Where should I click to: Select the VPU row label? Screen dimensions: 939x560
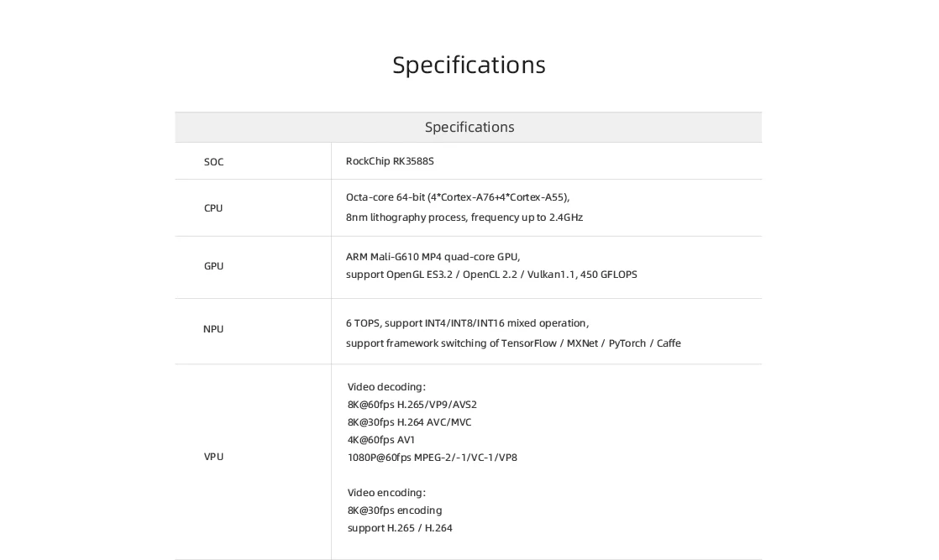[x=213, y=457]
